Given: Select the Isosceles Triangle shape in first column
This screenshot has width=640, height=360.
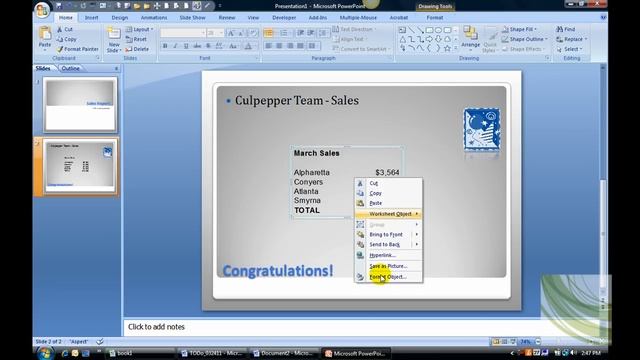Looking at the screenshot, I should click(x=402, y=39).
